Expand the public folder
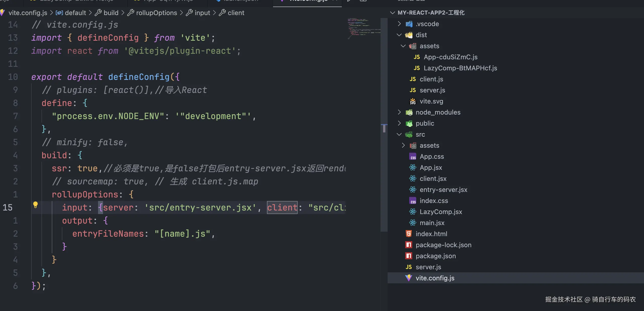 pyautogui.click(x=399, y=123)
